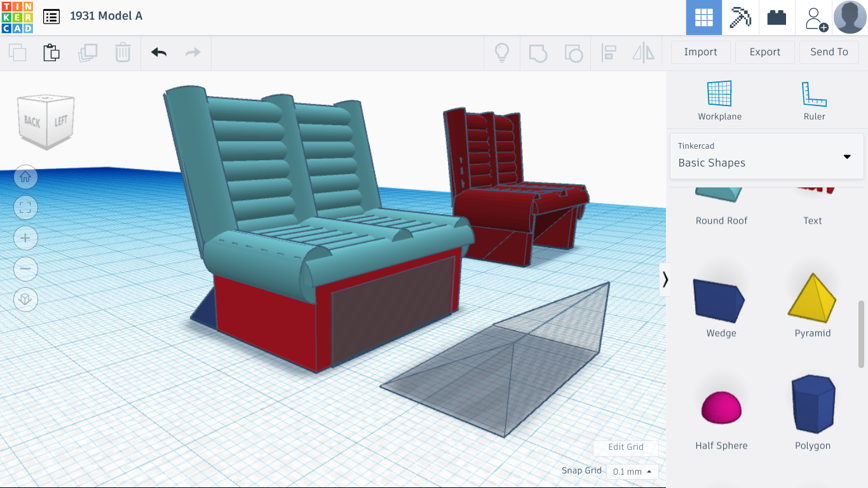Click the Delete trash can icon
The width and height of the screenshot is (868, 488).
pyautogui.click(x=123, y=52)
